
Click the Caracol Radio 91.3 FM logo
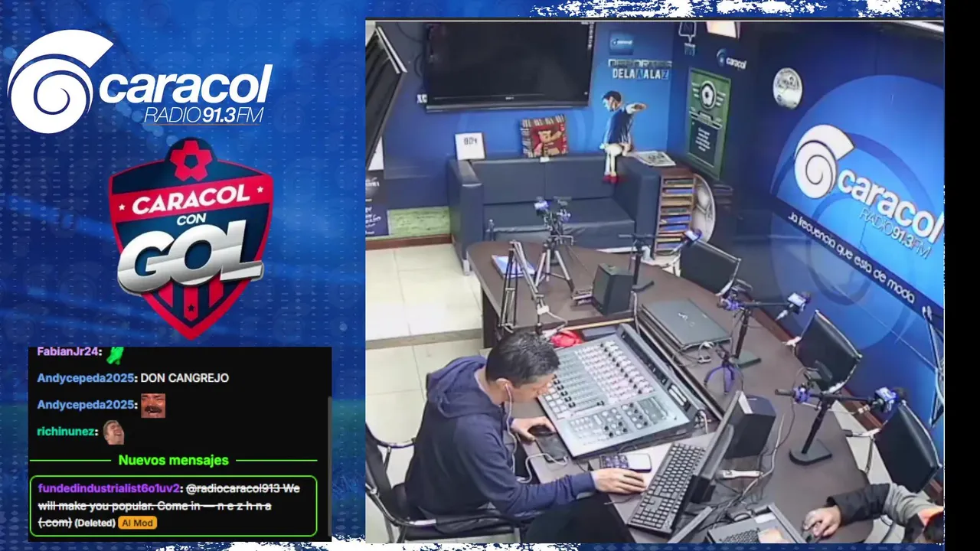tap(139, 82)
